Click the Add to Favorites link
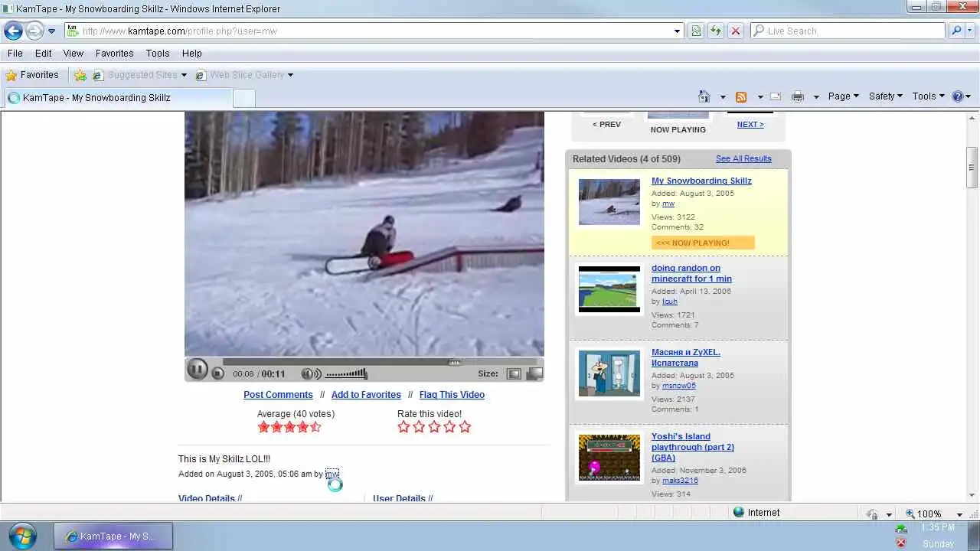 (x=366, y=395)
